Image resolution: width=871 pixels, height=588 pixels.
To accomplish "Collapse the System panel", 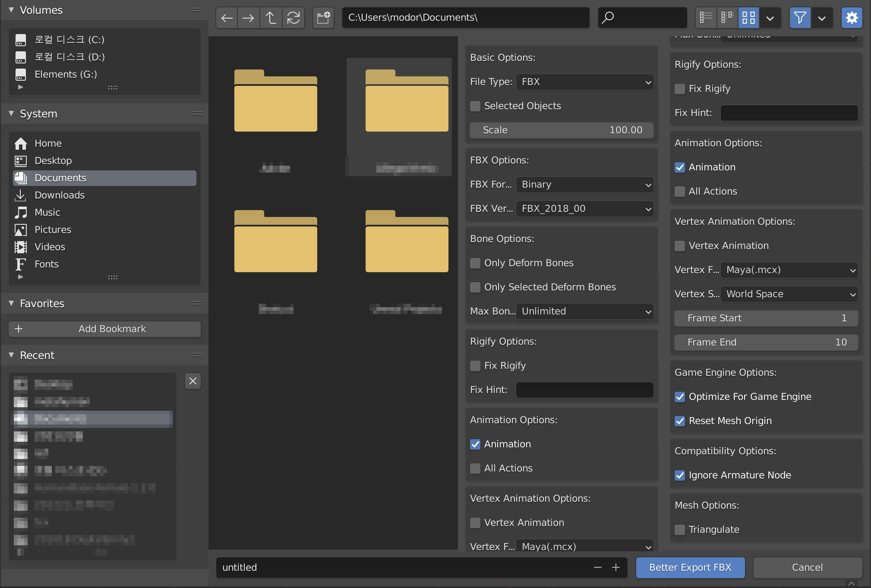I will coord(11,113).
